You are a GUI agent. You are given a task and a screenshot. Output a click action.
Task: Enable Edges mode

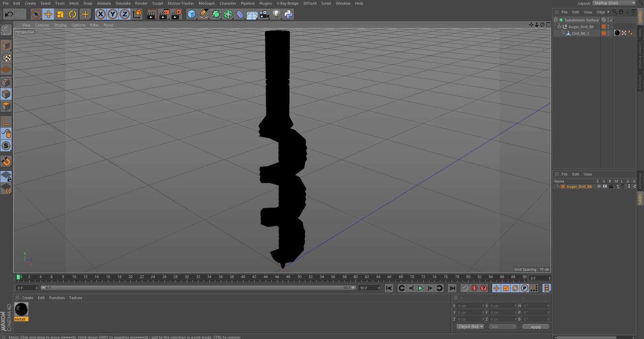point(6,94)
